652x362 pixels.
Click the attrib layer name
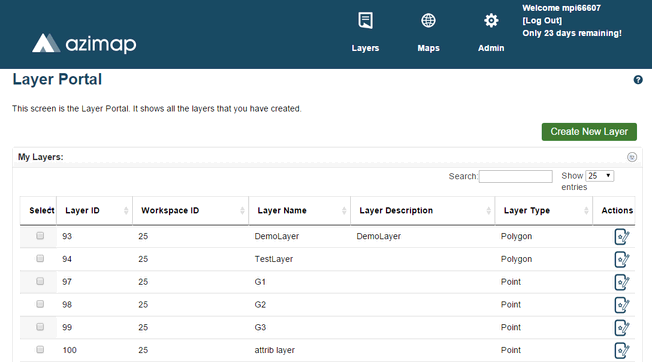pos(274,350)
